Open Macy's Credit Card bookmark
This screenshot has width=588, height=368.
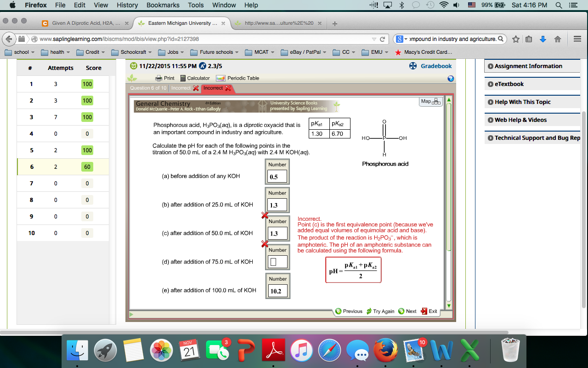click(x=423, y=52)
